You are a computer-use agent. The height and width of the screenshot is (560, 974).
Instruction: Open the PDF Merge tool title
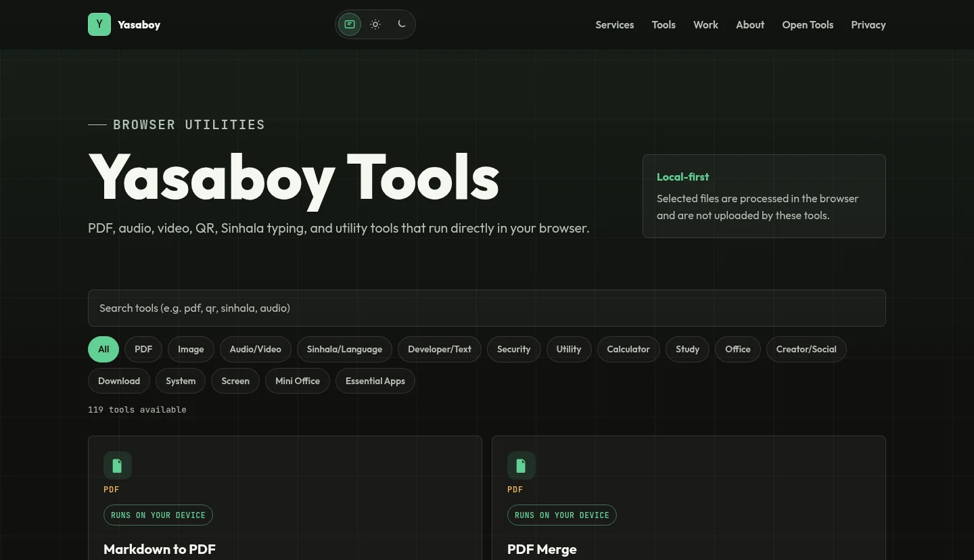542,549
